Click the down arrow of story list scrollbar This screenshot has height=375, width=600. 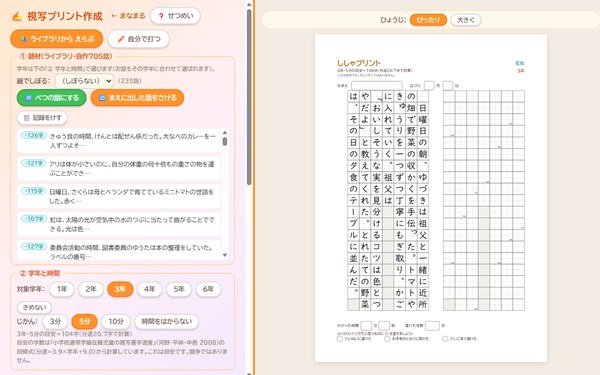(225, 255)
